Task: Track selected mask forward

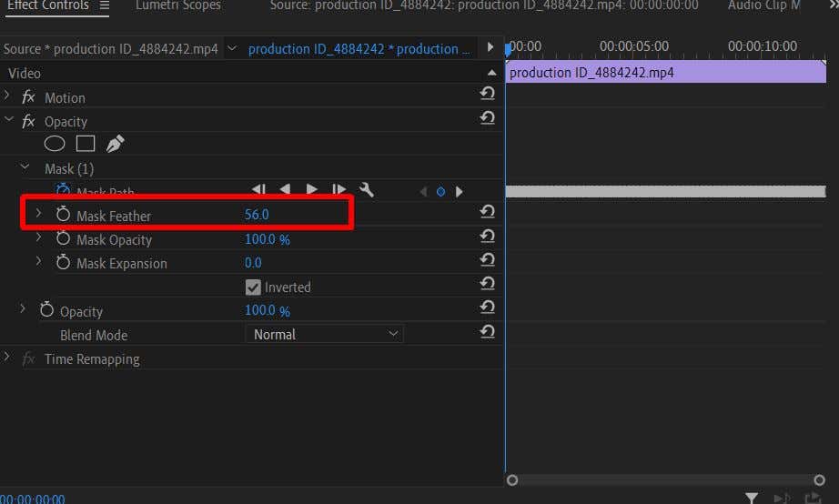Action: click(312, 190)
